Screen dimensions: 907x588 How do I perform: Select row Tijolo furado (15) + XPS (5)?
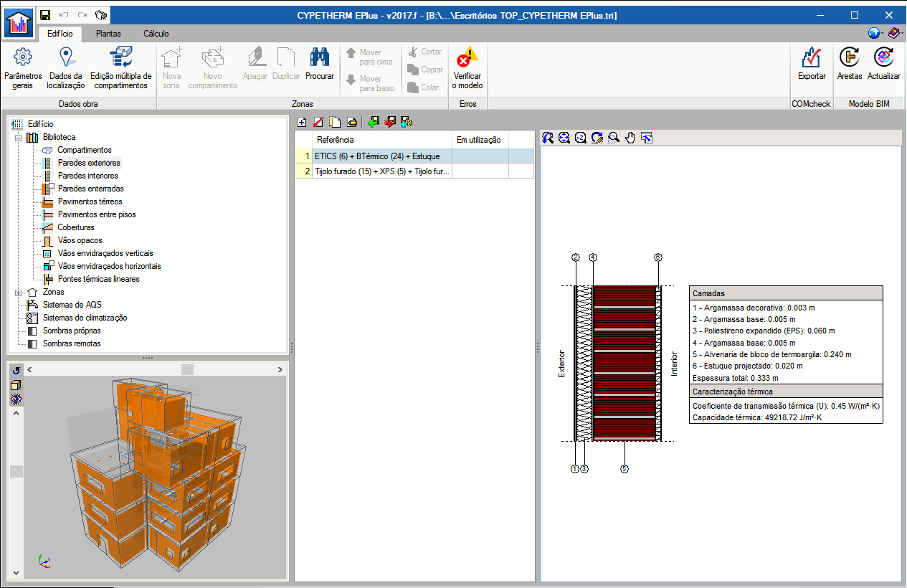[414, 171]
